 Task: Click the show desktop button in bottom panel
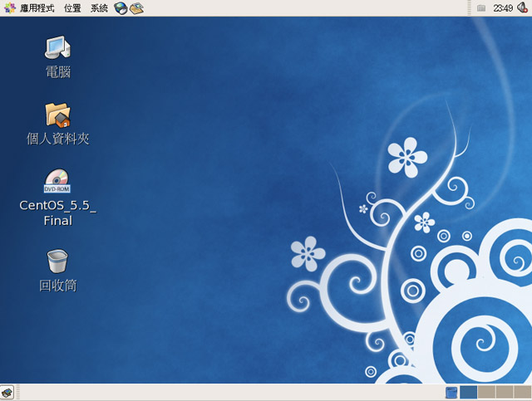tap(7, 393)
